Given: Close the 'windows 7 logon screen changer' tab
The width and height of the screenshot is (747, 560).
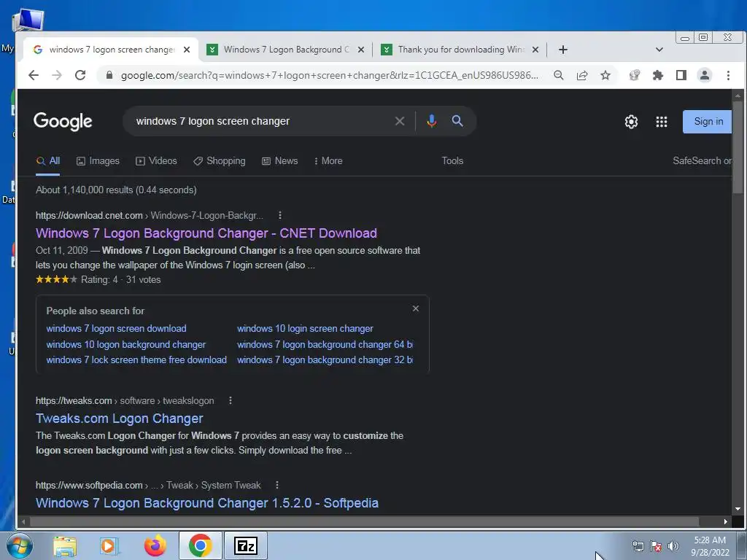Looking at the screenshot, I should [x=187, y=50].
